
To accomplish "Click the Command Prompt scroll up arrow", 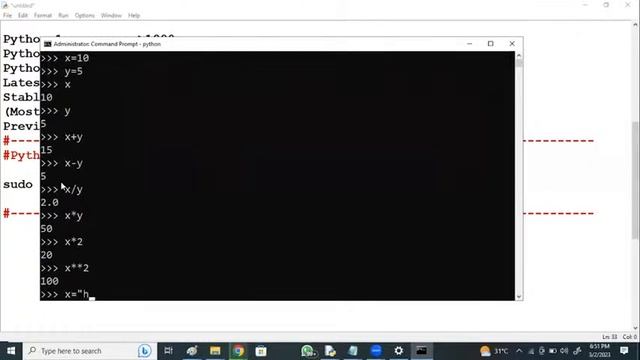I will tap(519, 55).
